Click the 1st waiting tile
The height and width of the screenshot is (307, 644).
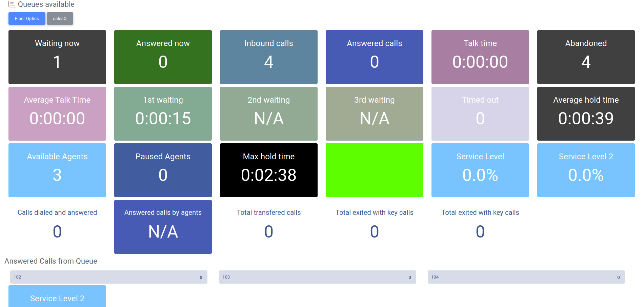[x=163, y=114]
